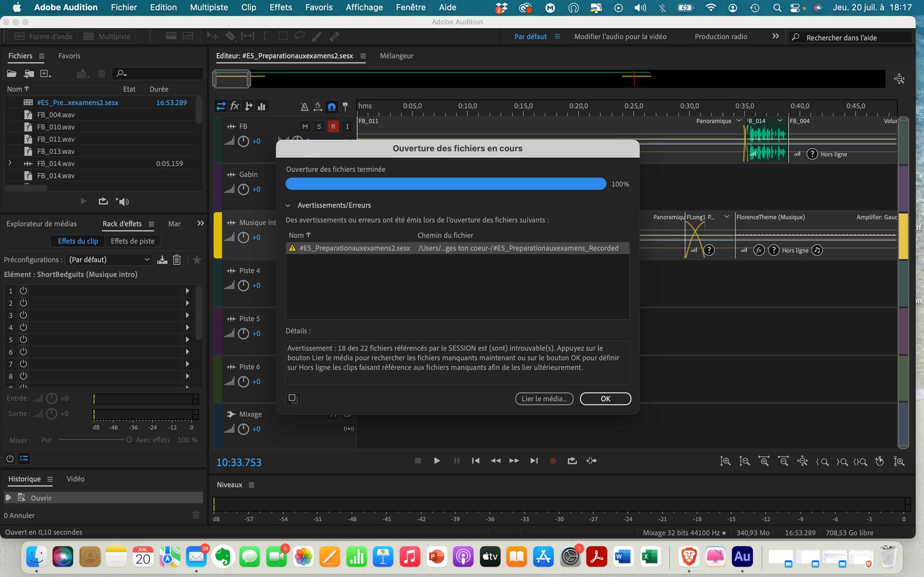Image resolution: width=924 pixels, height=577 pixels.
Task: Select the Razor tool in top toolbar
Action: [230, 36]
